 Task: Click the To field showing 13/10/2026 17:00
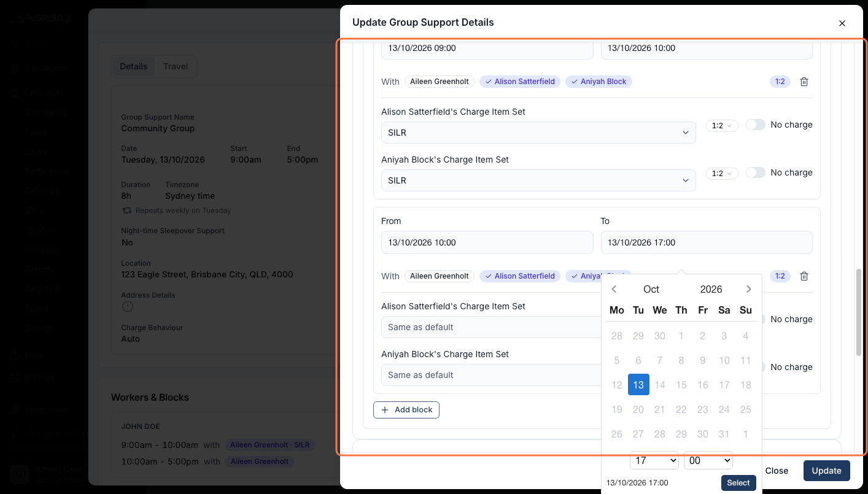click(707, 242)
